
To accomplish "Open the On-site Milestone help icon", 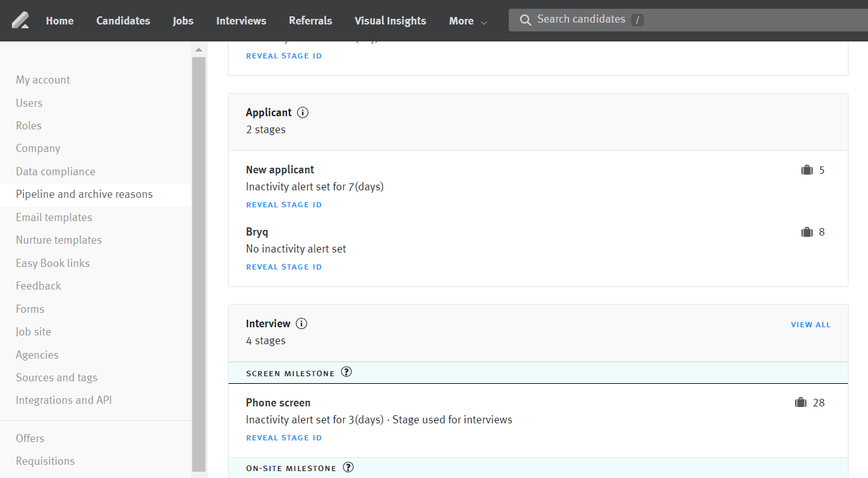I will [348, 467].
